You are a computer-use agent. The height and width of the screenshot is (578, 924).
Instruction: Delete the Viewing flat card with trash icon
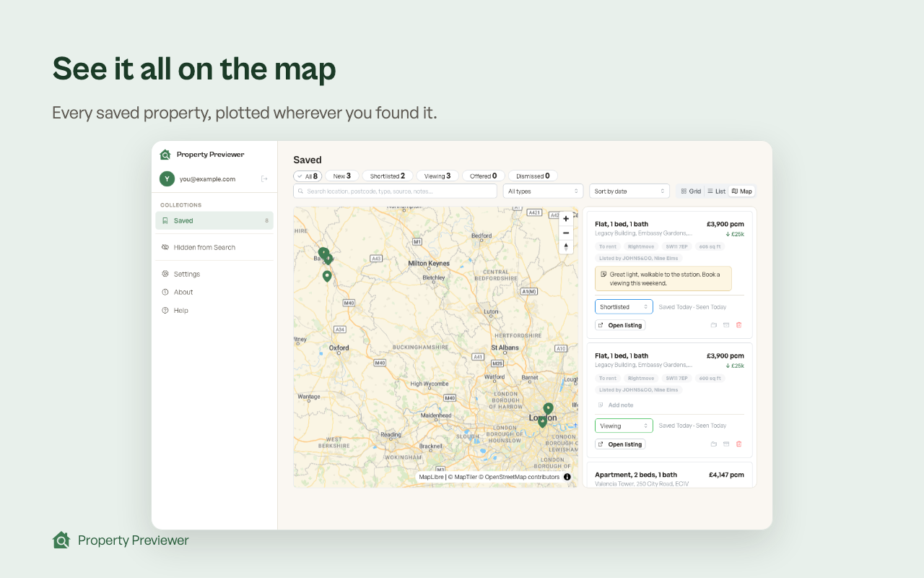[738, 444]
